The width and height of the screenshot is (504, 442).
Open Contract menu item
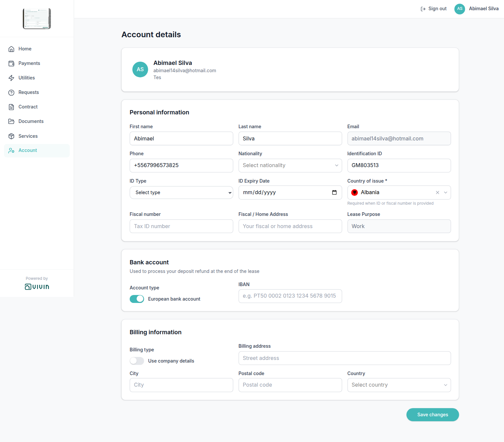coord(37,107)
